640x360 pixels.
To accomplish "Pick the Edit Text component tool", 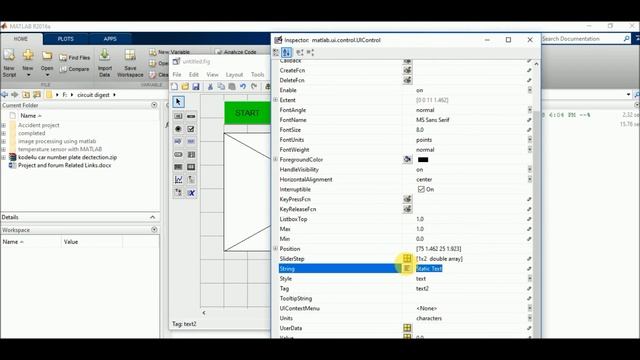I will (x=178, y=142).
